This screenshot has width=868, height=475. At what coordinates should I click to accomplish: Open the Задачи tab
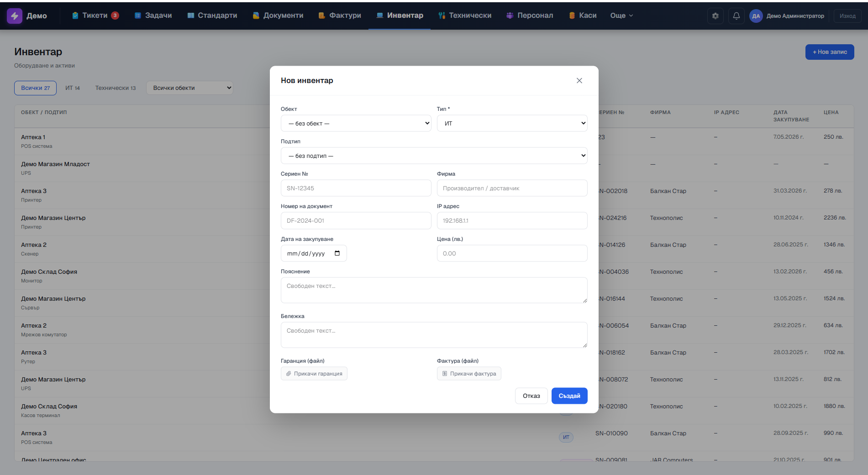[x=153, y=16]
